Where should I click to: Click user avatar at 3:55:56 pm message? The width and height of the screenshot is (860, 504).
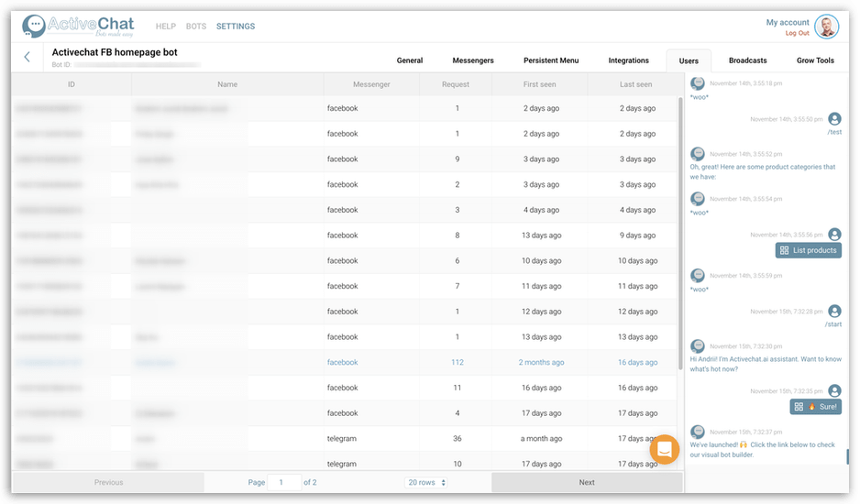coord(834,235)
